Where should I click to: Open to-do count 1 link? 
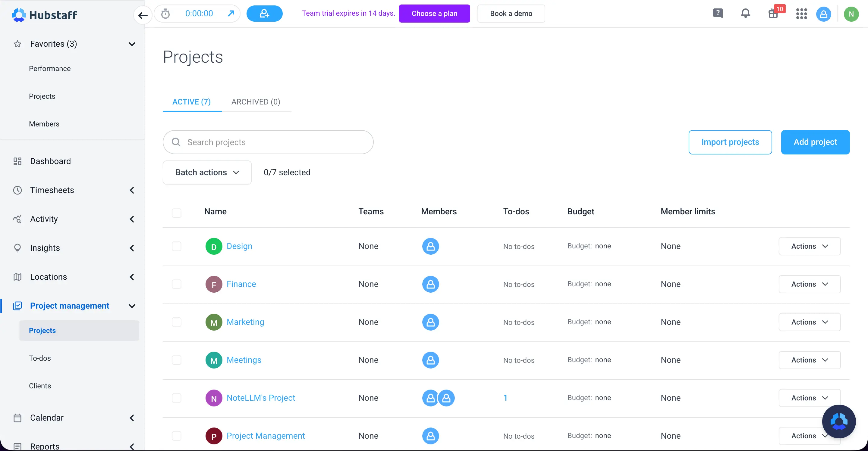click(505, 398)
